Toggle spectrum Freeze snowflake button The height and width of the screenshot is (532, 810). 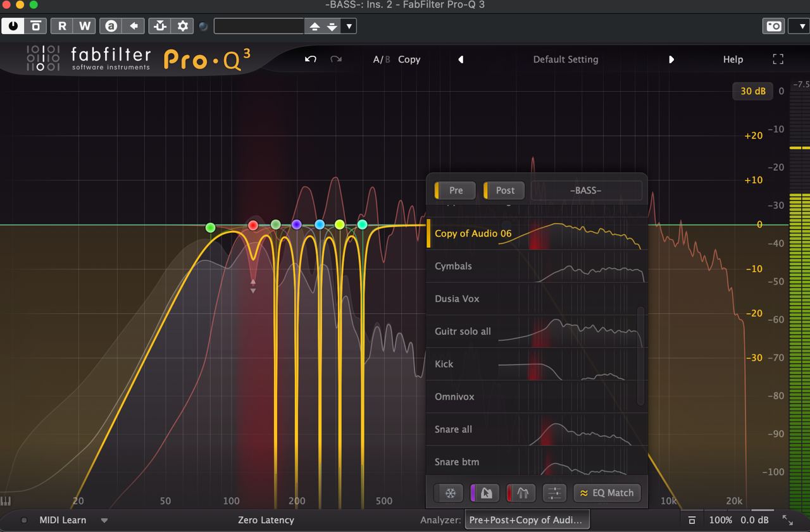click(x=449, y=493)
